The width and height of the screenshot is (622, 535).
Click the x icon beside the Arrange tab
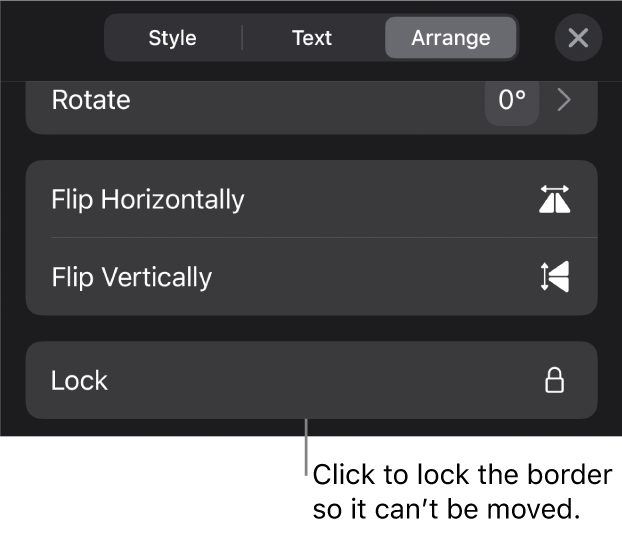578,38
